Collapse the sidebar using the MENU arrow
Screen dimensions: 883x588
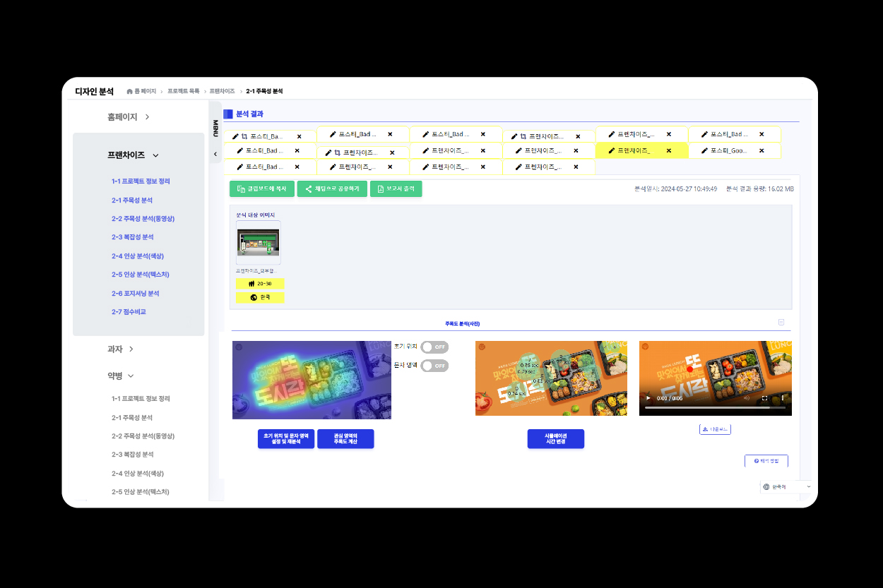click(x=215, y=154)
